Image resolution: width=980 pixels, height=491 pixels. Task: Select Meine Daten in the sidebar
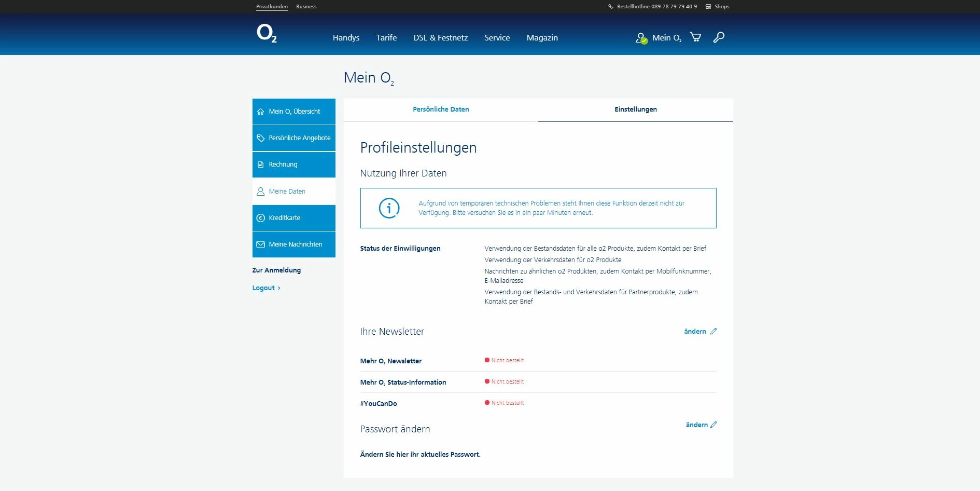click(x=294, y=192)
